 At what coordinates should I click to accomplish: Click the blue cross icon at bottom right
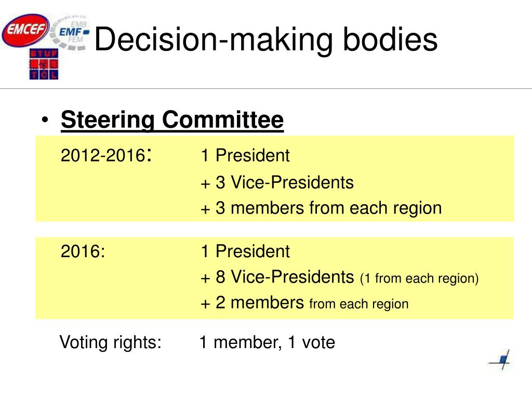tap(500, 360)
